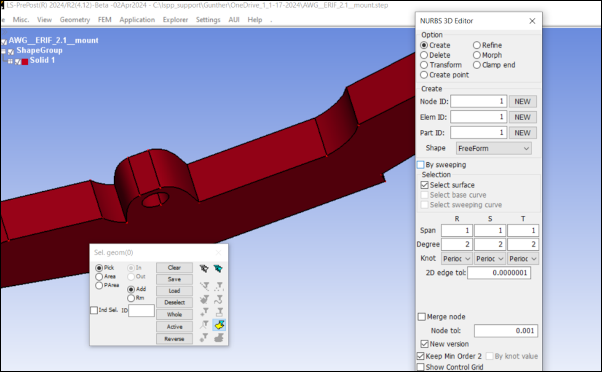Viewport: 602px width, 372px height.
Task: Select the curve filter icon with wavy line
Action: 219,299
